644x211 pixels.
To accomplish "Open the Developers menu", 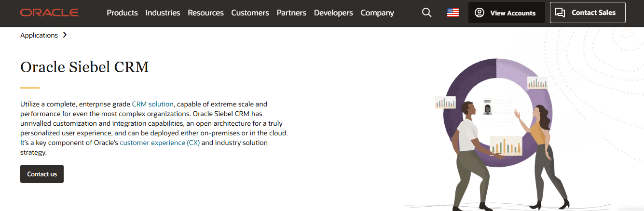I will pyautogui.click(x=333, y=13).
